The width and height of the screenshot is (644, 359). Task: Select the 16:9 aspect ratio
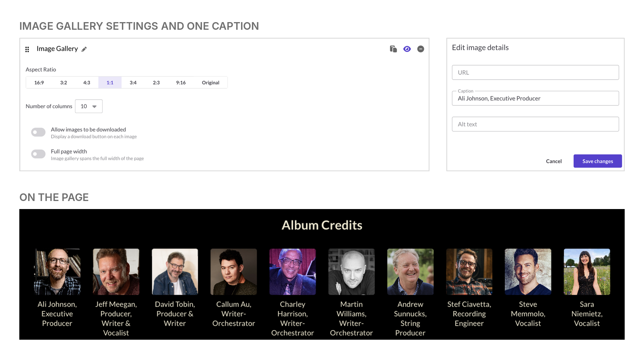point(39,82)
